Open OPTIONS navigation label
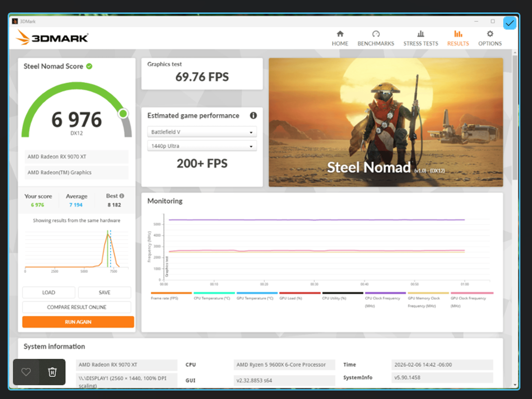 pyautogui.click(x=490, y=44)
